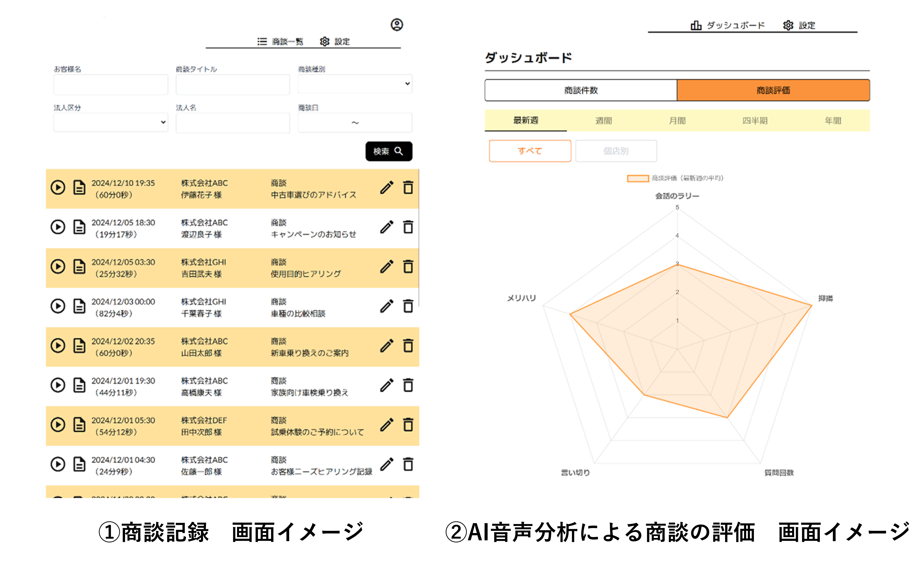Delete the 千葉春子 meeting entry

(408, 306)
